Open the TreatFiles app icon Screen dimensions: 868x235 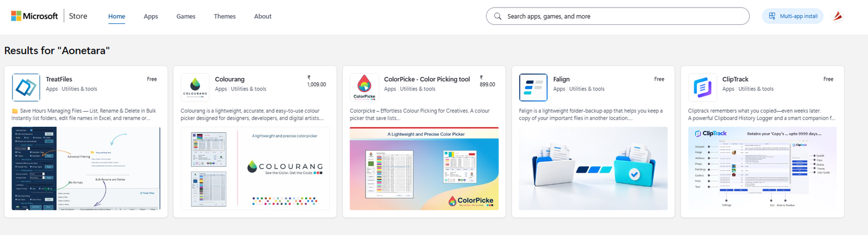(x=26, y=88)
